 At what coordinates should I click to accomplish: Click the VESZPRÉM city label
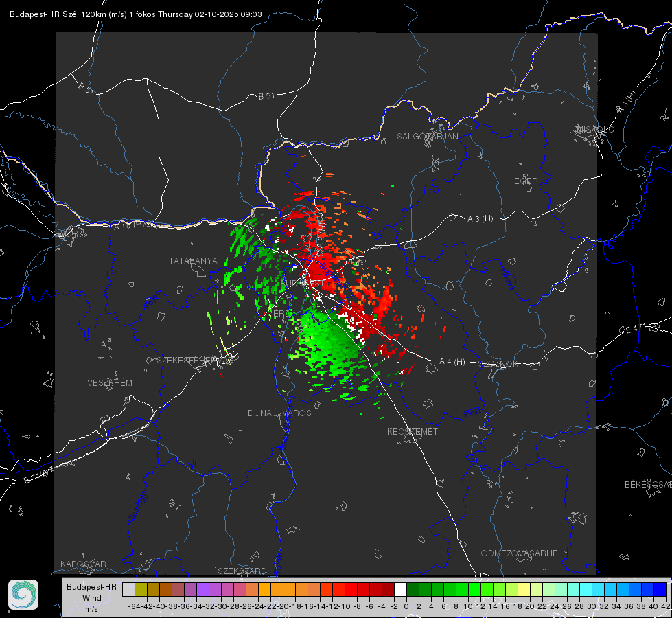tap(110, 383)
